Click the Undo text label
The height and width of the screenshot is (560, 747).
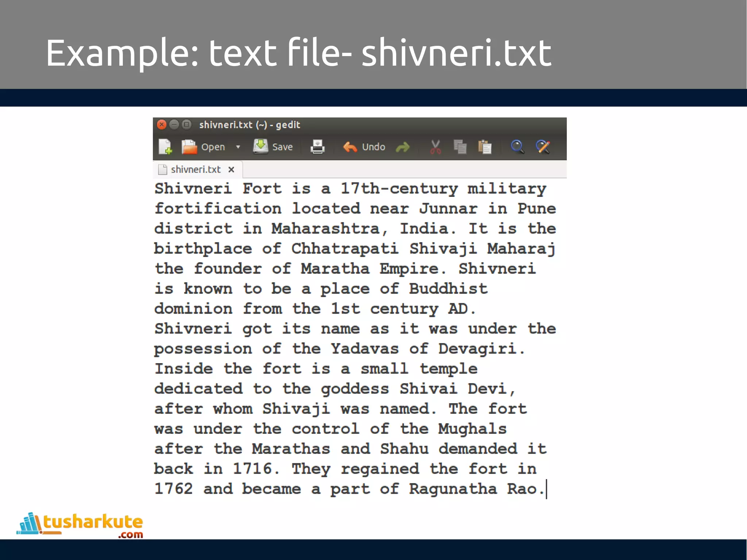click(373, 147)
